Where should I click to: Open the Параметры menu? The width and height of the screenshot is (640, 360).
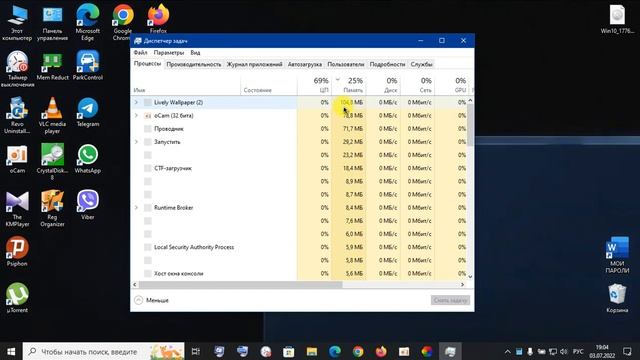(169, 53)
